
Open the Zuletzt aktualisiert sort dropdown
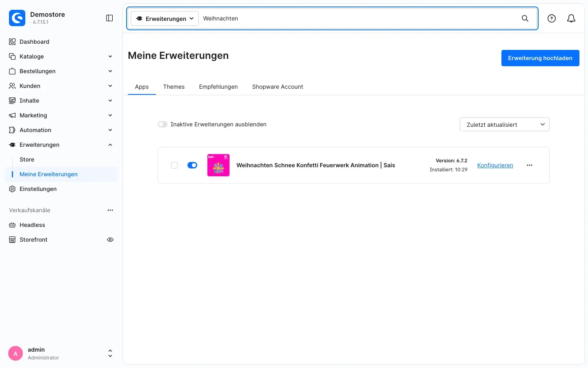point(505,124)
